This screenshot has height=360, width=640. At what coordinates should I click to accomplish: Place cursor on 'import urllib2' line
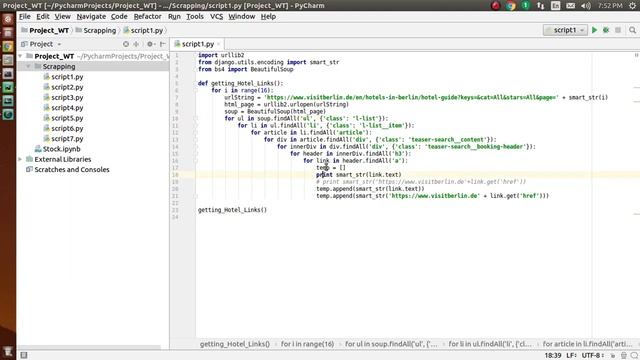pos(221,55)
